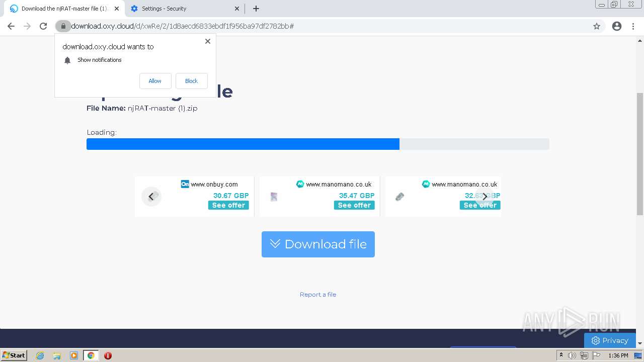The width and height of the screenshot is (644, 362).
Task: Click the page vertical scrollbar
Action: 640,154
